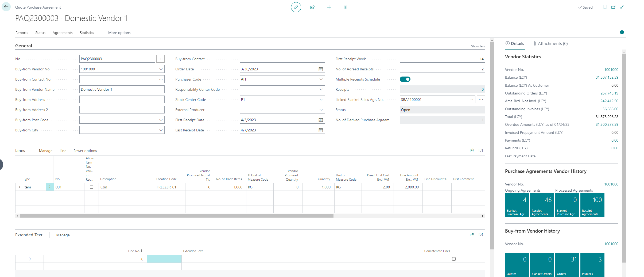
Task: Click Show less in General section
Action: pyautogui.click(x=478, y=46)
